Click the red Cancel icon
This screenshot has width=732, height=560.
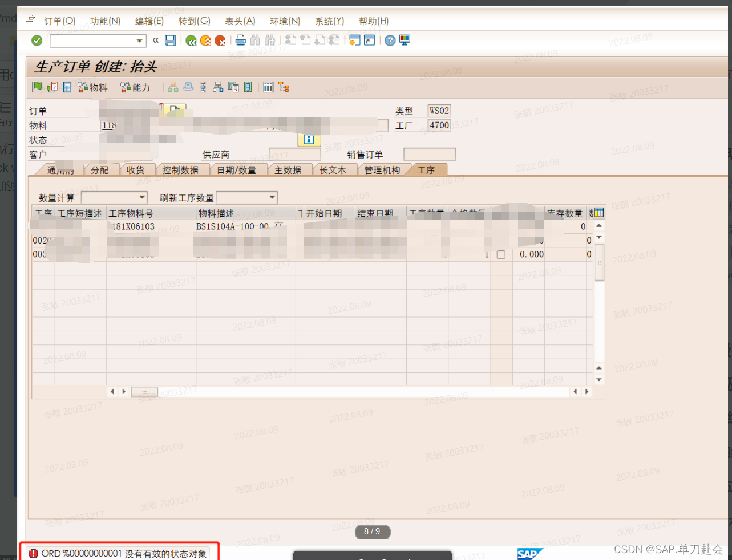click(x=220, y=40)
